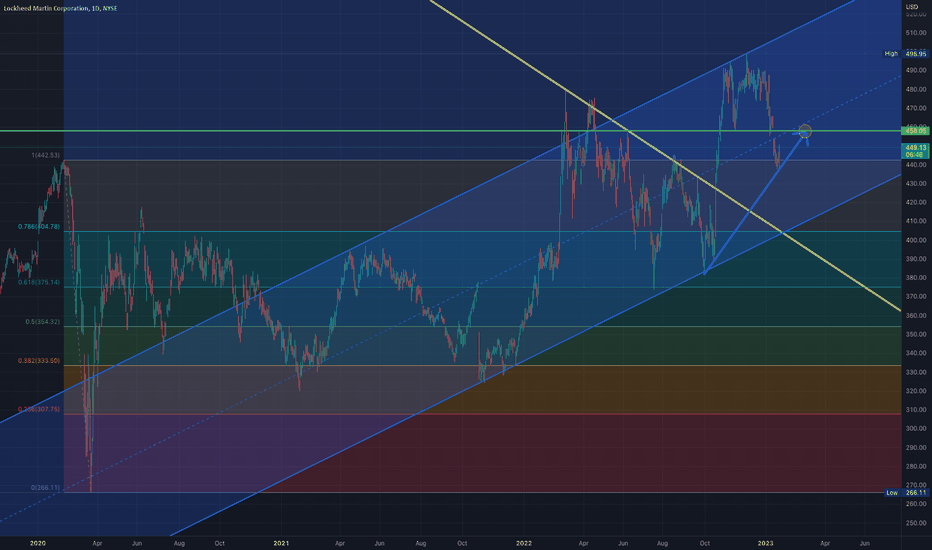Click the 2021 label on time axis
Image resolution: width=932 pixels, height=550 pixels.
[x=281, y=543]
